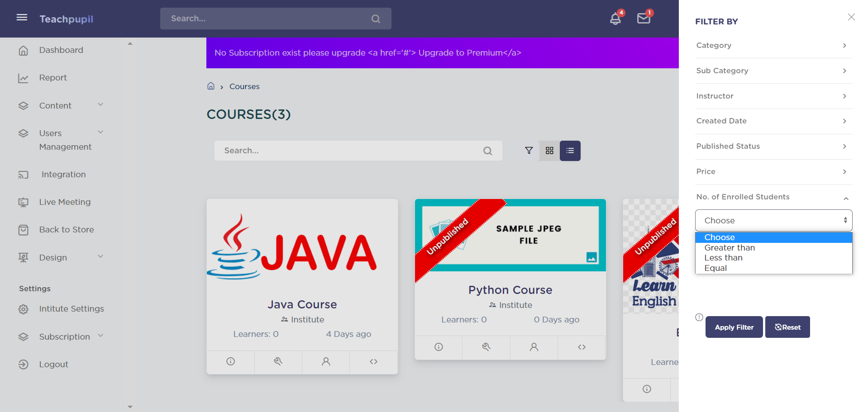Open Java Course info icon

coord(230,361)
